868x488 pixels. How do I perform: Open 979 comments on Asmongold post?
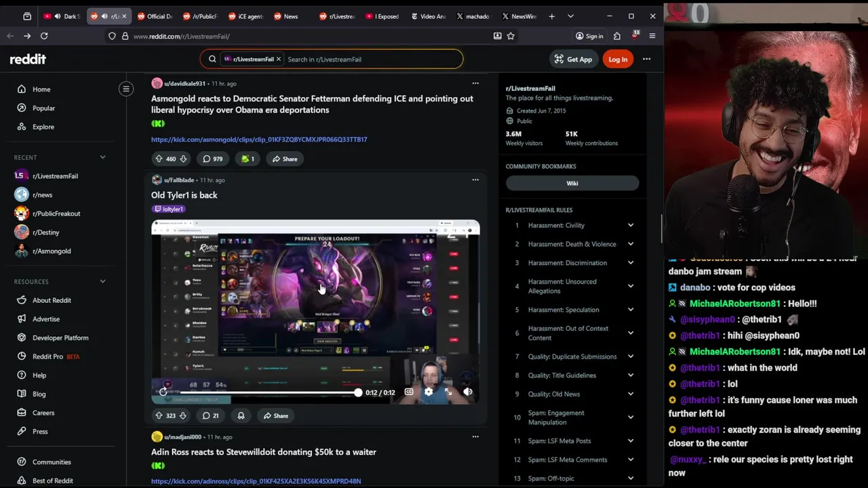212,159
